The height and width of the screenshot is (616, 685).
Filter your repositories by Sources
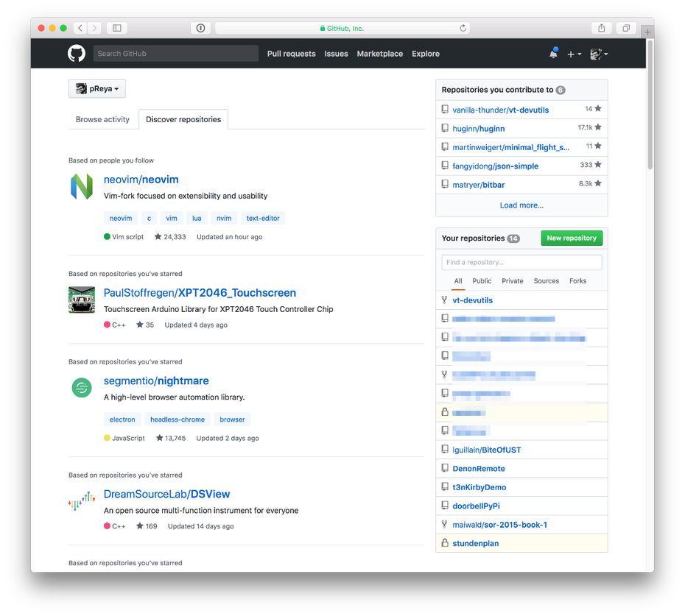546,281
